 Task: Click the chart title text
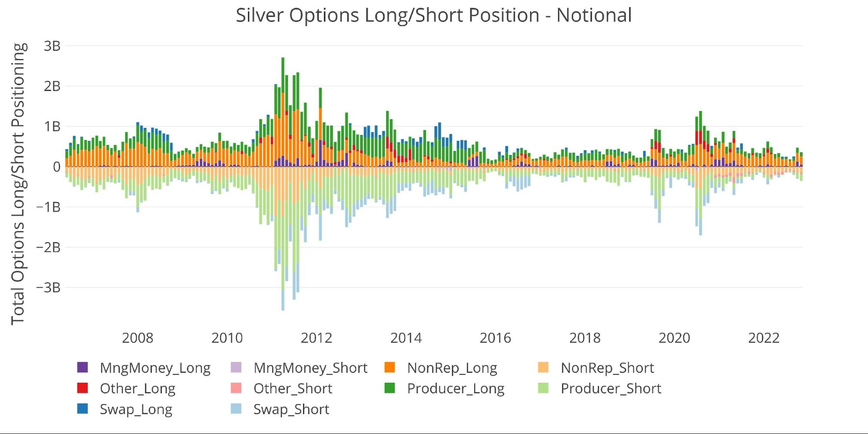(x=433, y=15)
